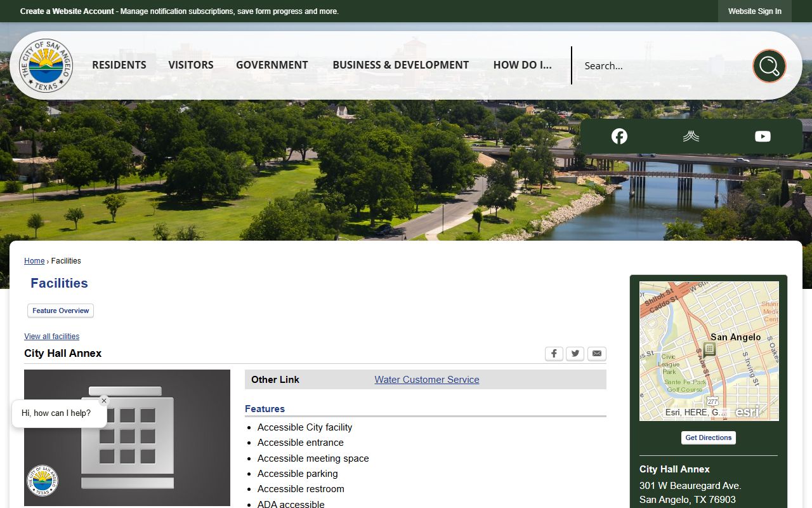The image size is (812, 508).
Task: Open the Facebook social icon in the banner
Action: (619, 136)
